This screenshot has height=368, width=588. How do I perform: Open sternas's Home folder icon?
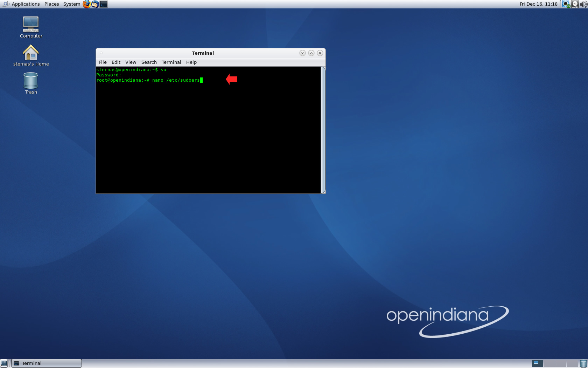point(31,55)
